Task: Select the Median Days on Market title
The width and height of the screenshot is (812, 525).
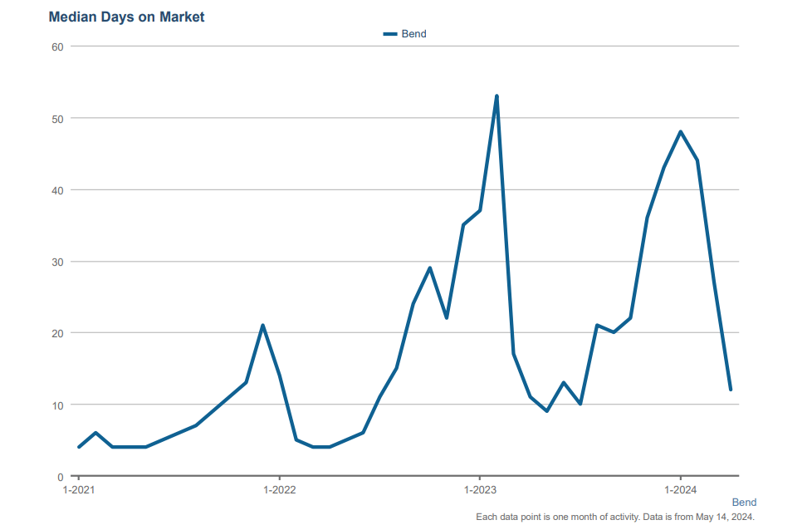Action: pos(126,17)
